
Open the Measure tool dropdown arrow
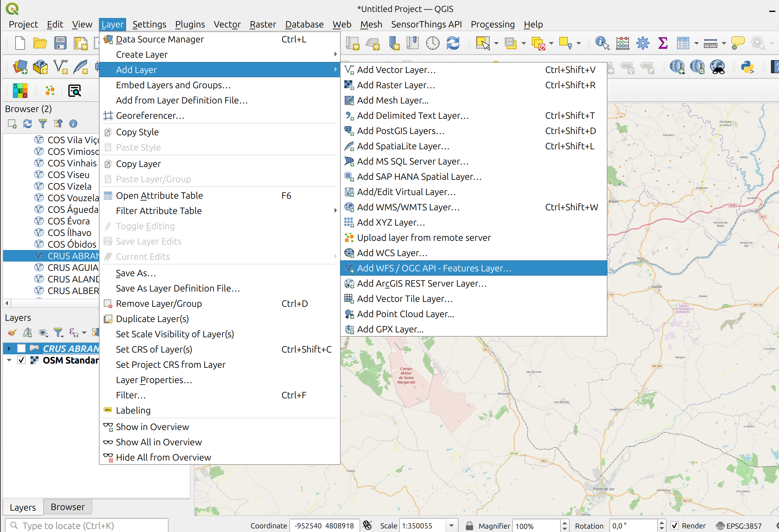point(724,43)
